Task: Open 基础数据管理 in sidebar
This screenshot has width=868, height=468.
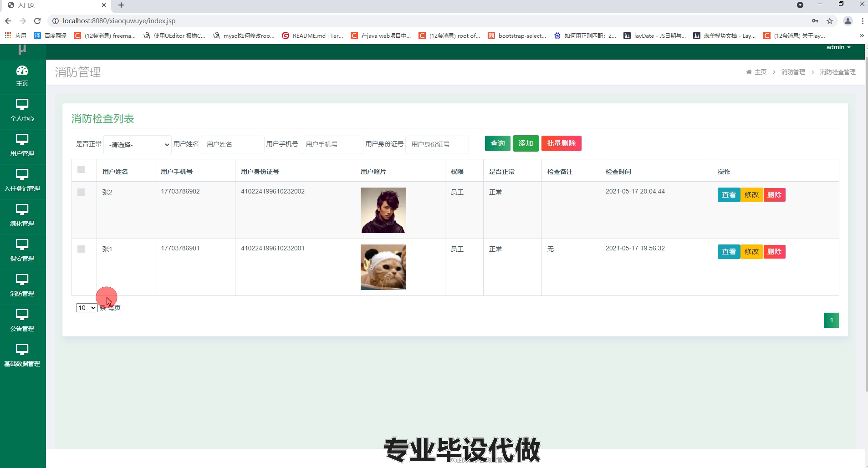Action: pos(22,356)
